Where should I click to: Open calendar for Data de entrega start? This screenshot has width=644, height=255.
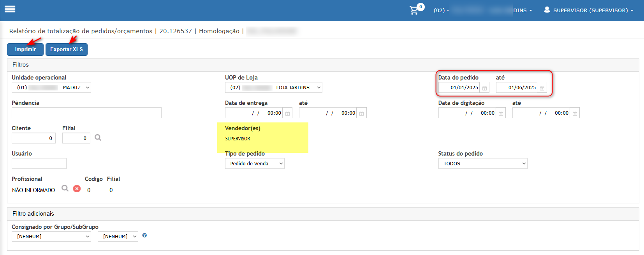click(287, 113)
